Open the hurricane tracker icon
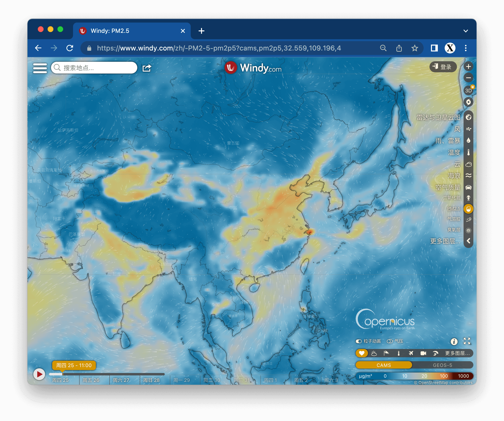 click(468, 102)
